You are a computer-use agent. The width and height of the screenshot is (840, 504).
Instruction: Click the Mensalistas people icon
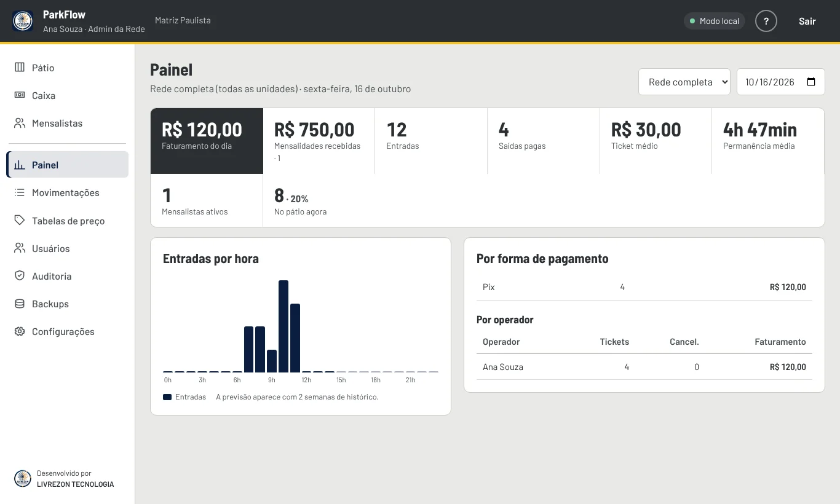20,123
